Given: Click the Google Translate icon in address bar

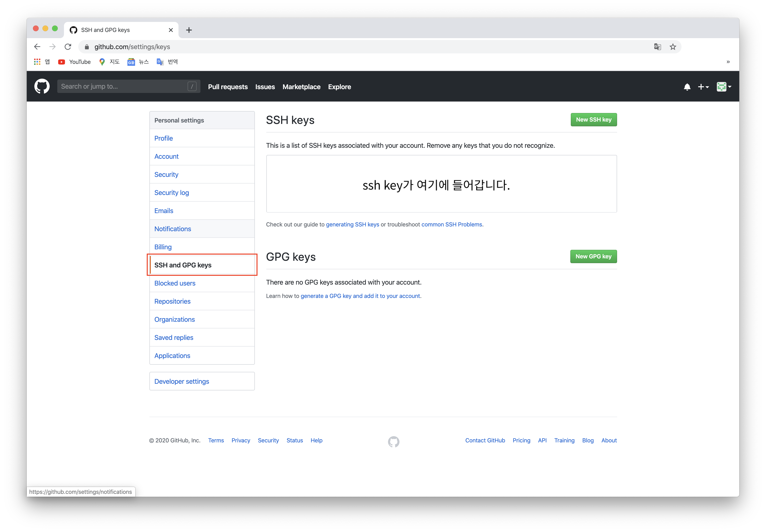Looking at the screenshot, I should point(657,47).
